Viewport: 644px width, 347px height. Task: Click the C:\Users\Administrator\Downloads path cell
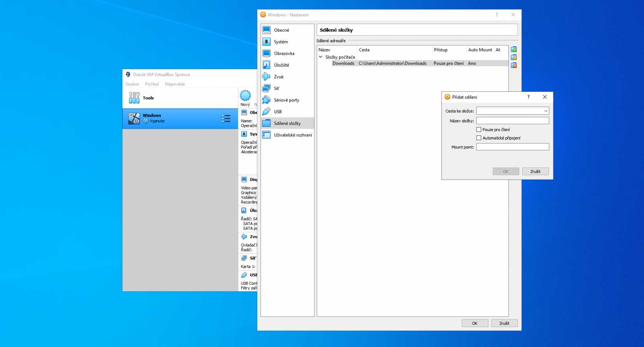tap(392, 64)
